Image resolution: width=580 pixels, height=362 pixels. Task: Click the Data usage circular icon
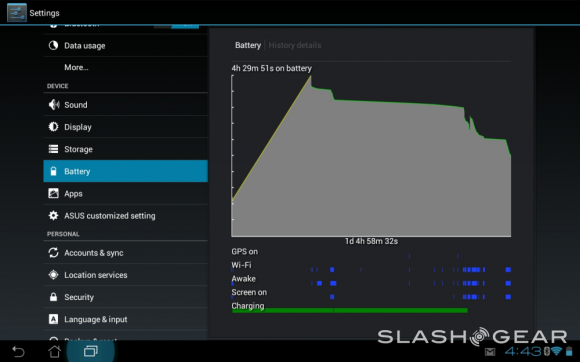(53, 45)
